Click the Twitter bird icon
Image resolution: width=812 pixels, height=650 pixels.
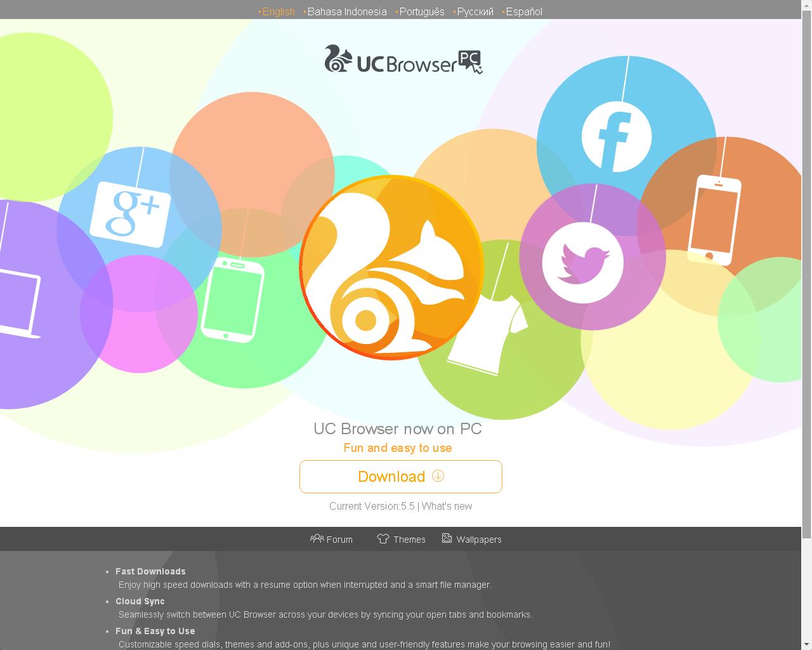click(x=582, y=263)
